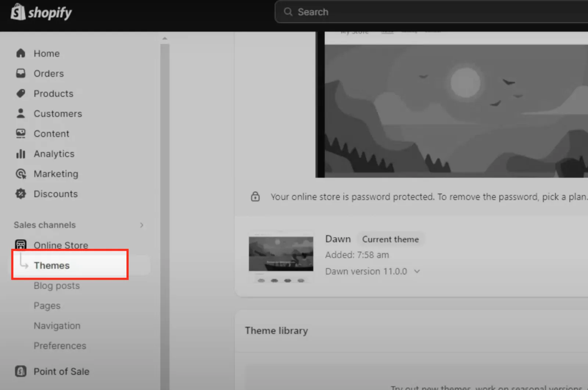Click the Customers person icon
Viewport: 588px width, 390px height.
(x=21, y=113)
